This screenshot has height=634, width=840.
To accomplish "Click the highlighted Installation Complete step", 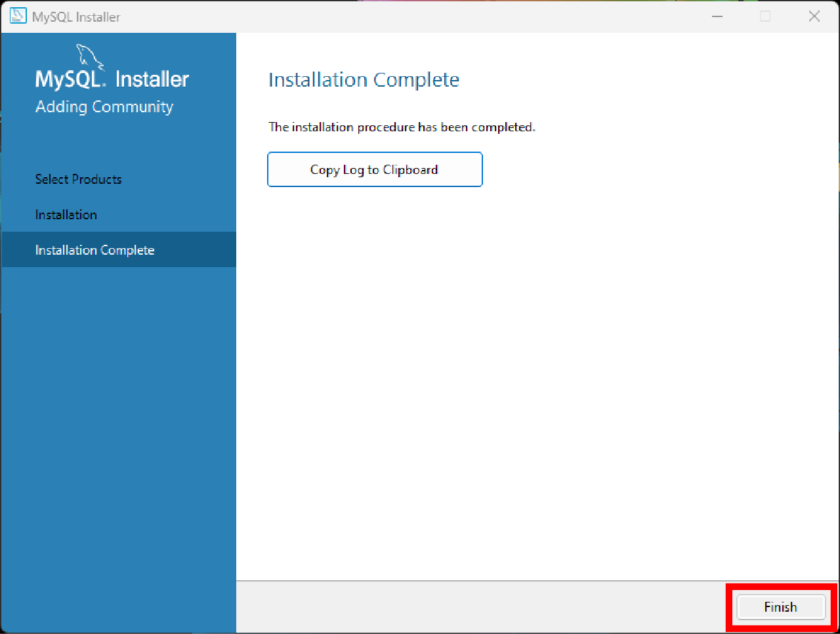I will tap(94, 249).
